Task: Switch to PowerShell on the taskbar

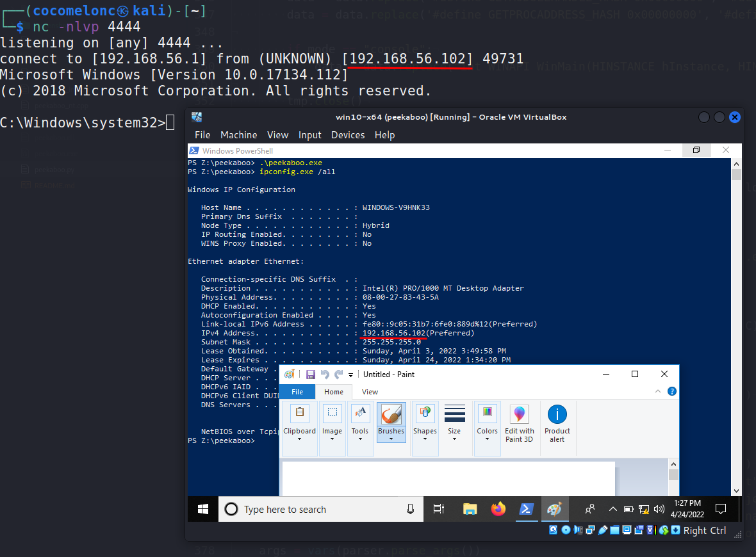Action: [526, 509]
